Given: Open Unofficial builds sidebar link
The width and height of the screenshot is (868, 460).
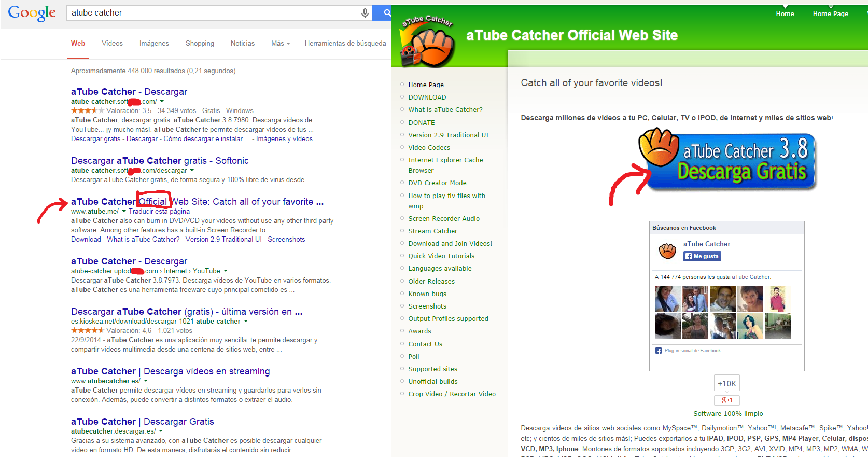Looking at the screenshot, I should tap(433, 382).
